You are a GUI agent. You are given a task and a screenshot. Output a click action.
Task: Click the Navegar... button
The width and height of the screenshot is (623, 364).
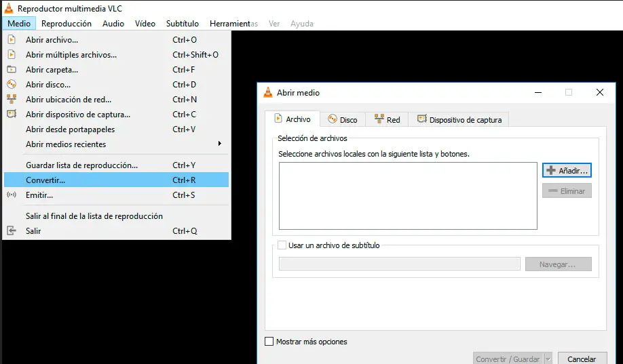[x=559, y=264]
